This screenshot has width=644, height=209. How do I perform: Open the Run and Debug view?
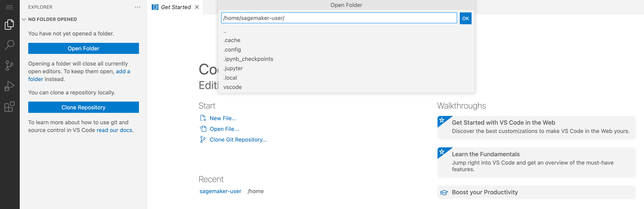pyautogui.click(x=9, y=86)
